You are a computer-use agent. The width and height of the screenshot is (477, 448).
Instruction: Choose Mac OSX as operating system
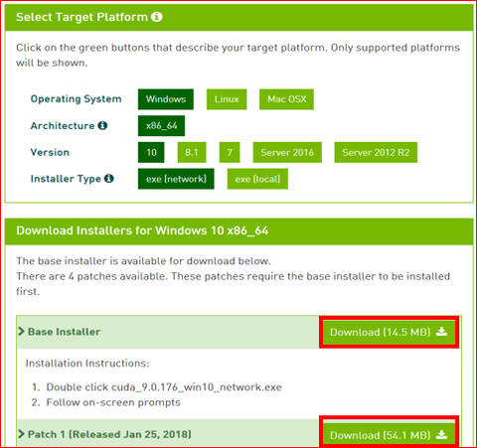coord(286,99)
